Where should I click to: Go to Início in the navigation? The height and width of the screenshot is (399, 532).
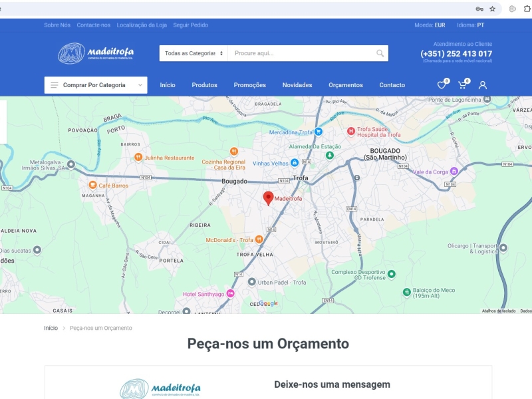tap(168, 85)
